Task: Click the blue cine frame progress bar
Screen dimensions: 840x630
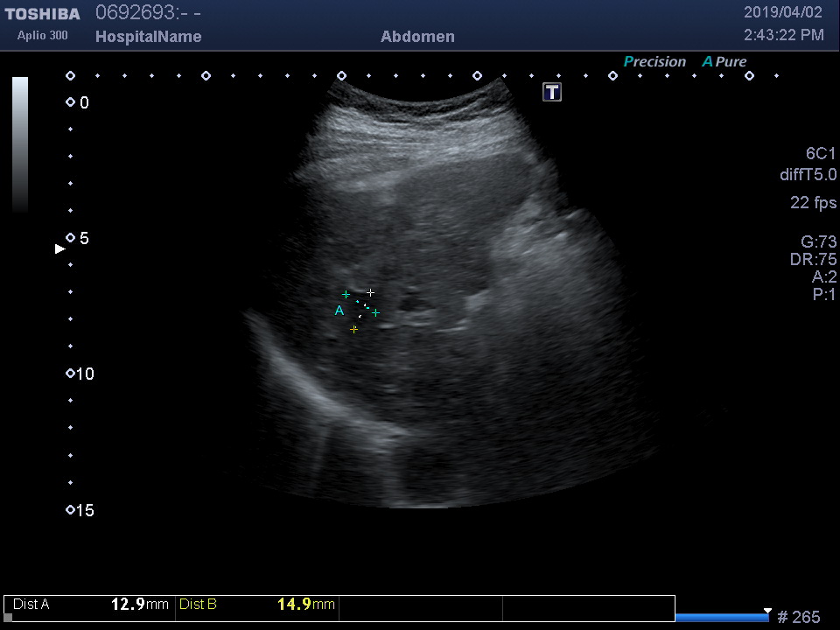Action: point(721,618)
